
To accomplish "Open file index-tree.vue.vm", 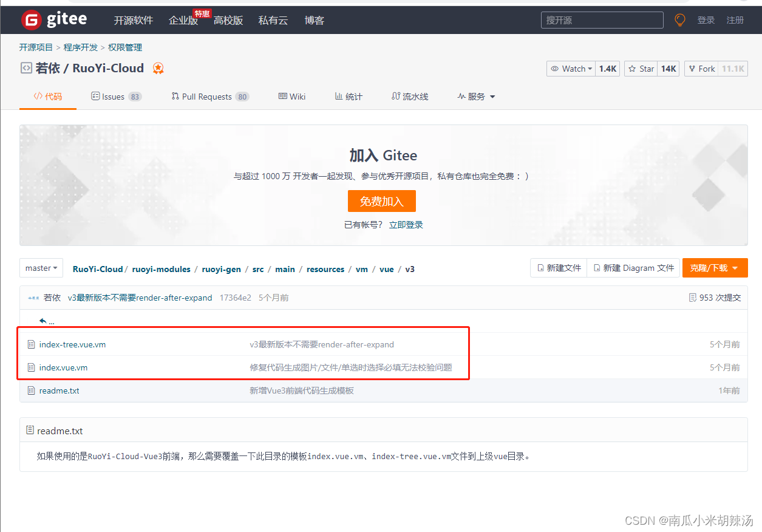I will point(72,344).
